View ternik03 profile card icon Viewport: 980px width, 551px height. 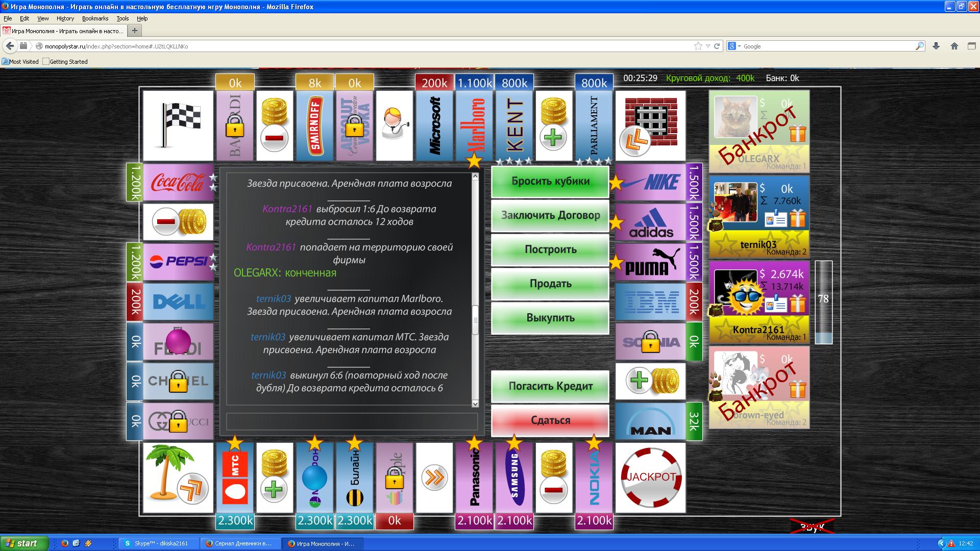coord(776,219)
